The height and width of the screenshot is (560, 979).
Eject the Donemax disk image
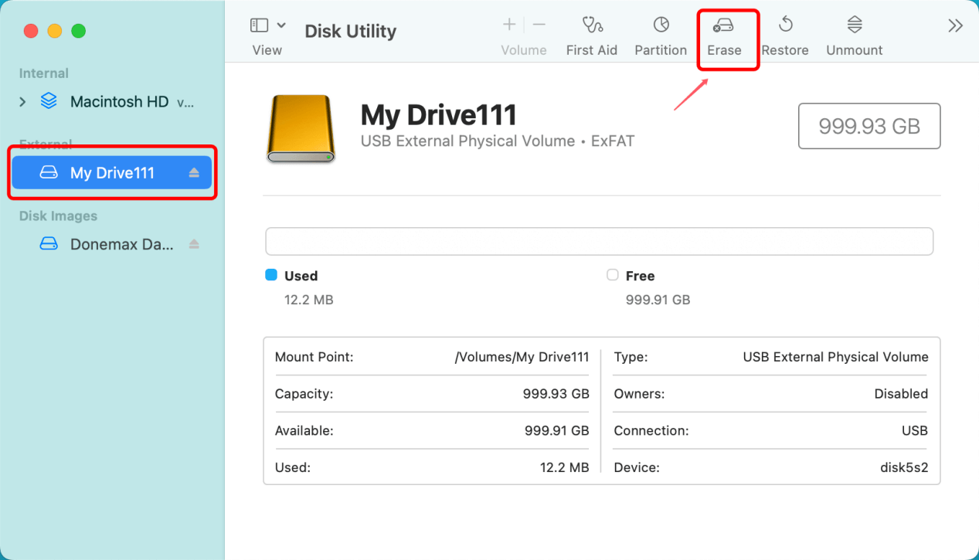pos(194,244)
